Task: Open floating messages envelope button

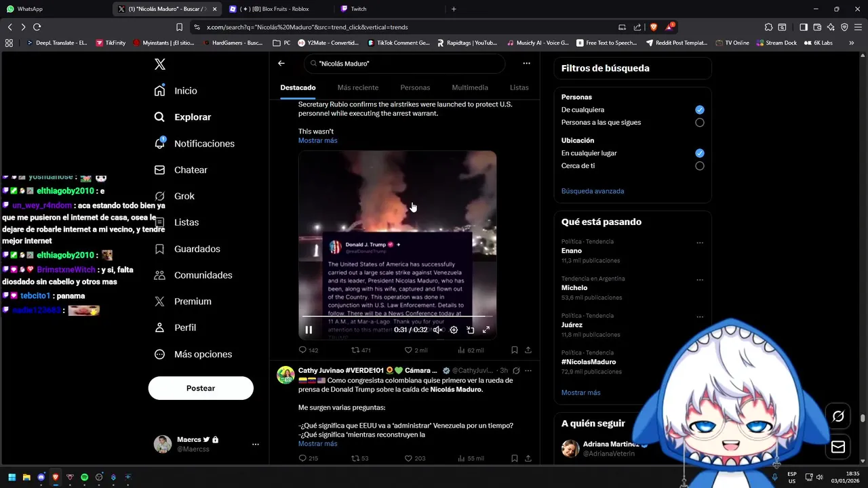Action: coord(838,447)
